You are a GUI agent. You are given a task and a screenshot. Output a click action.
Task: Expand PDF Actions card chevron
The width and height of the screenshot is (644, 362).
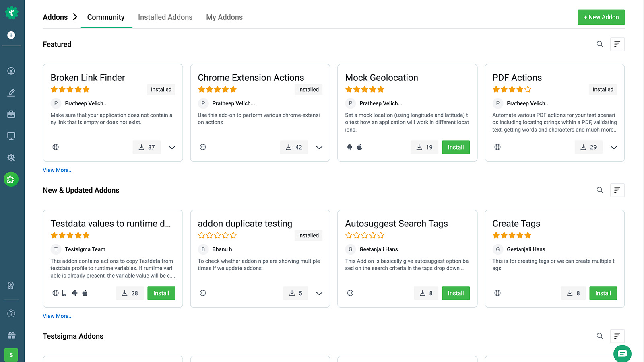coord(614,148)
